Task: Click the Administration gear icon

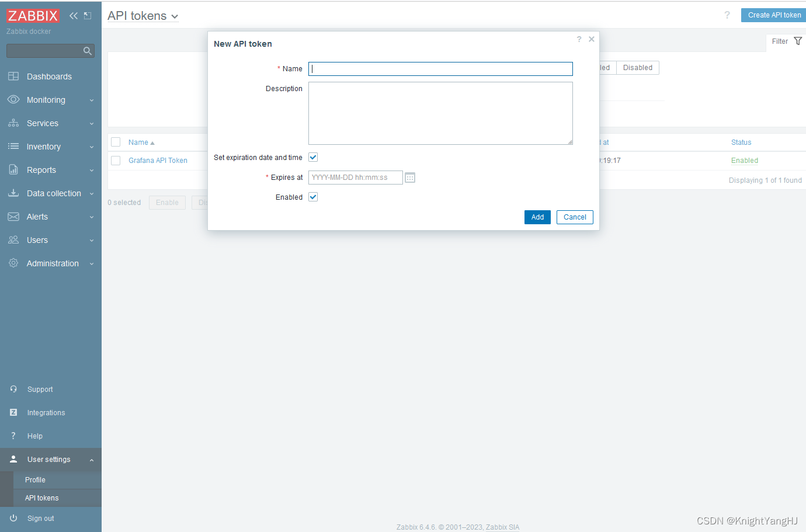Action: point(13,263)
